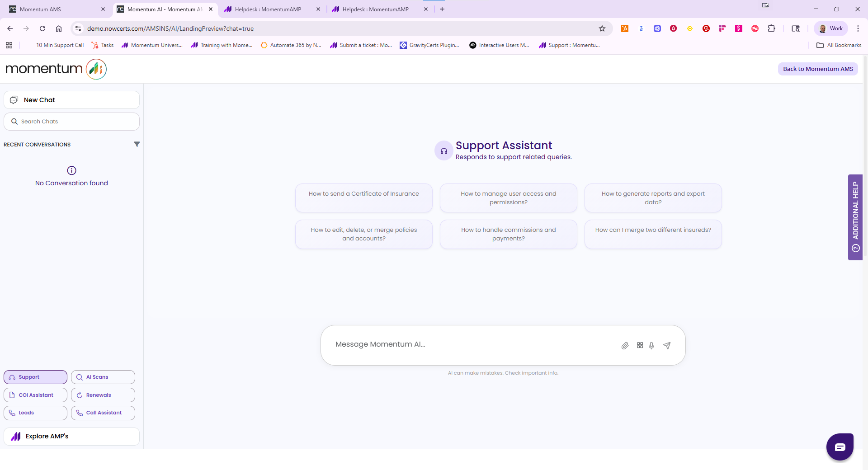This screenshot has width=868, height=470.
Task: Open Submit a ticket bookmark
Action: 361,45
